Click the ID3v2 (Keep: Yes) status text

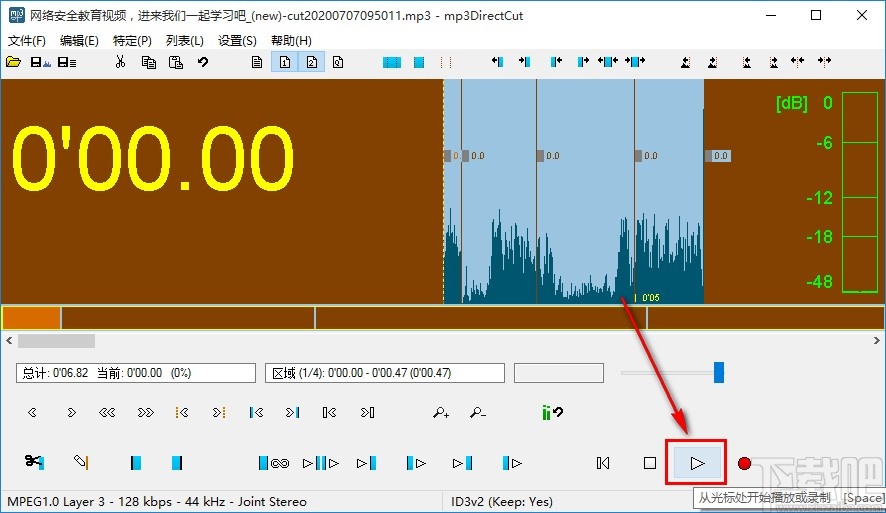502,502
